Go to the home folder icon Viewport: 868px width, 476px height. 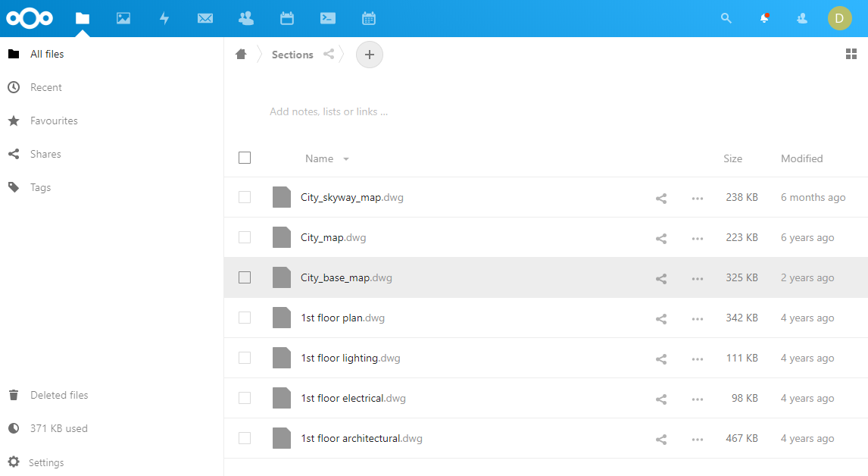241,54
